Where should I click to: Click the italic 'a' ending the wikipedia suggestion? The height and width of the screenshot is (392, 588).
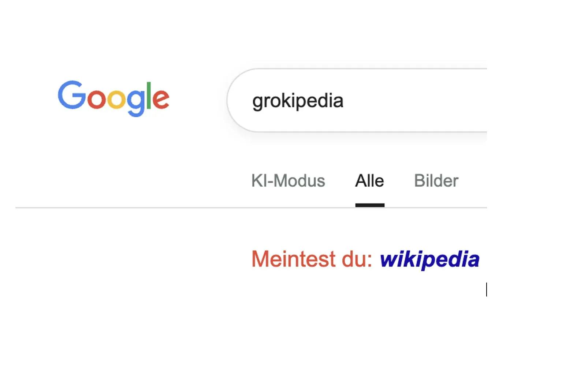pos(473,260)
